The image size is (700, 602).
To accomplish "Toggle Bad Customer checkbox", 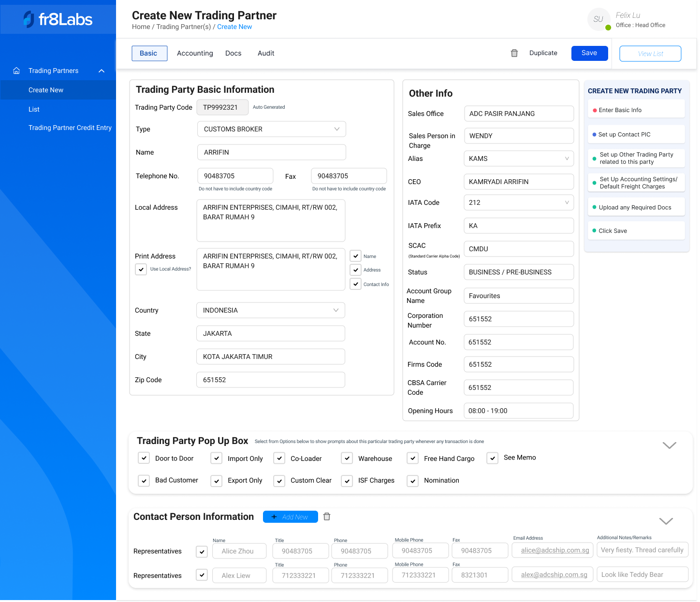I will 144,481.
